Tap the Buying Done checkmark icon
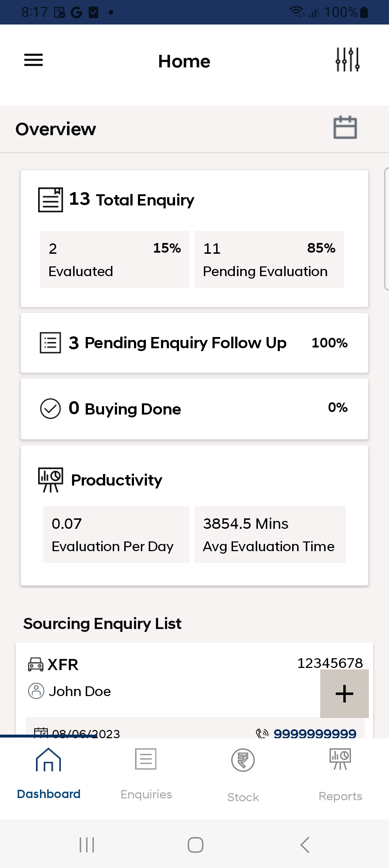 coord(50,409)
